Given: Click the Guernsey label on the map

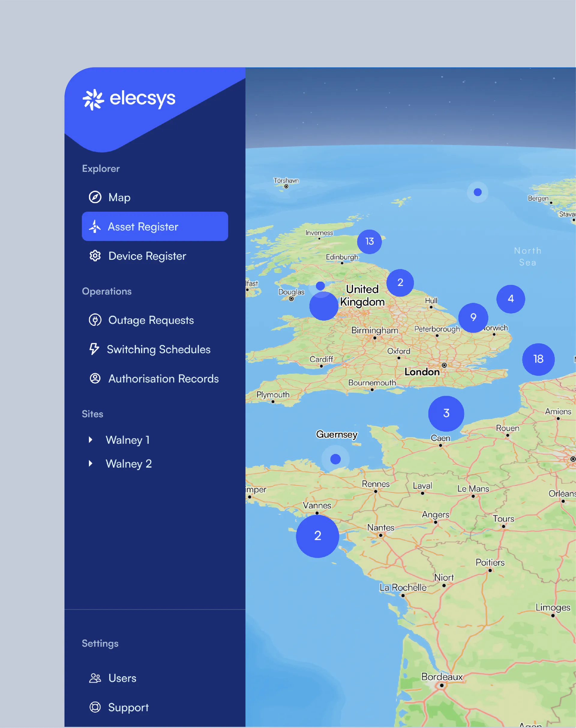Looking at the screenshot, I should (x=337, y=434).
